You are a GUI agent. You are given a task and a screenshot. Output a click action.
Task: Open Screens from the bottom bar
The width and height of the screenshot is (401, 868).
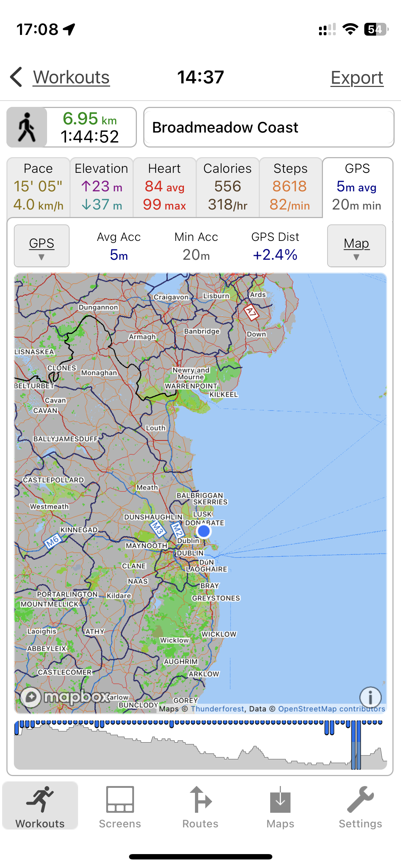coord(120,807)
